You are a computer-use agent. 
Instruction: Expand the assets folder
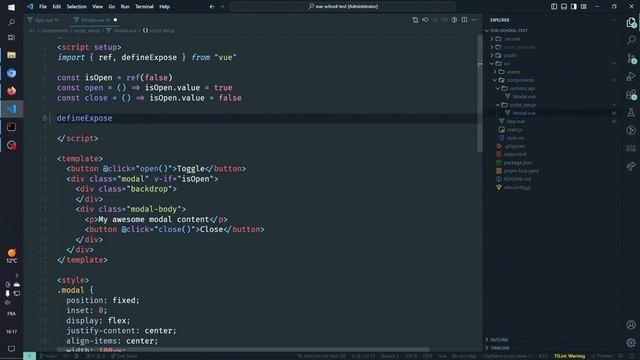tap(513, 72)
